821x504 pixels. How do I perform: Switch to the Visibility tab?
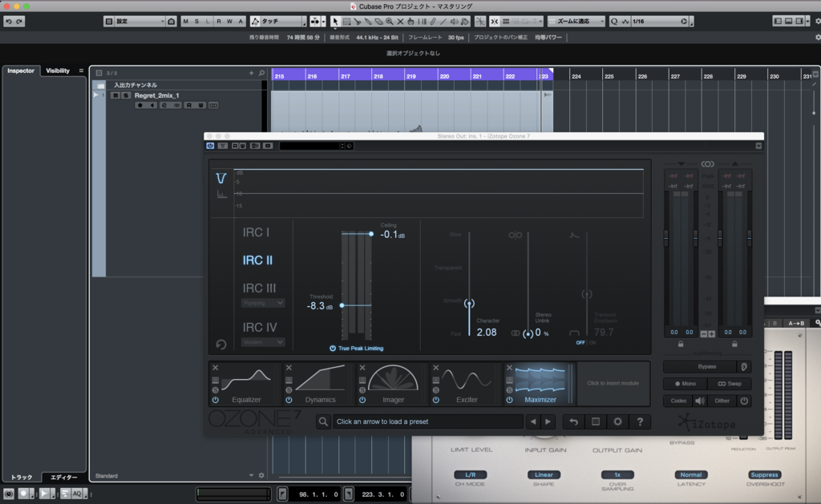pyautogui.click(x=58, y=71)
